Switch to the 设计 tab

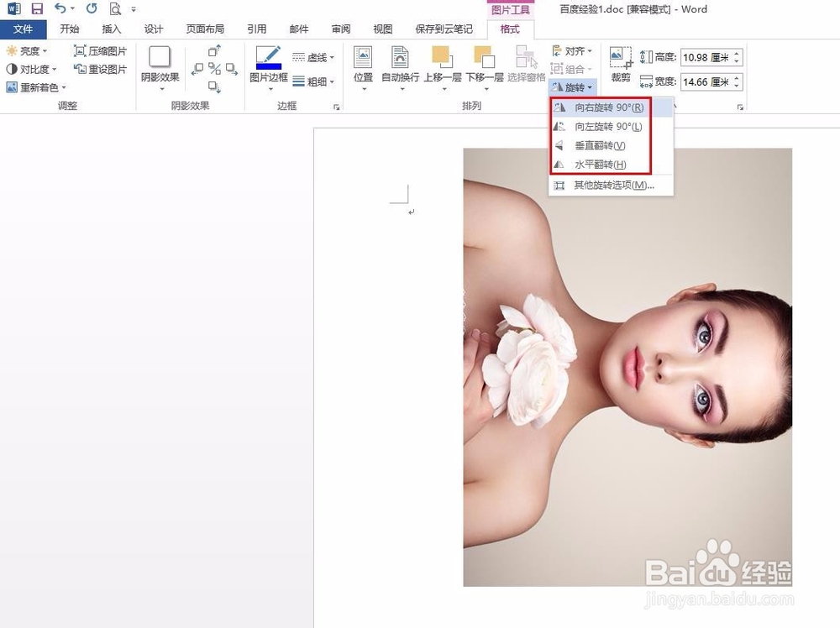pyautogui.click(x=153, y=29)
